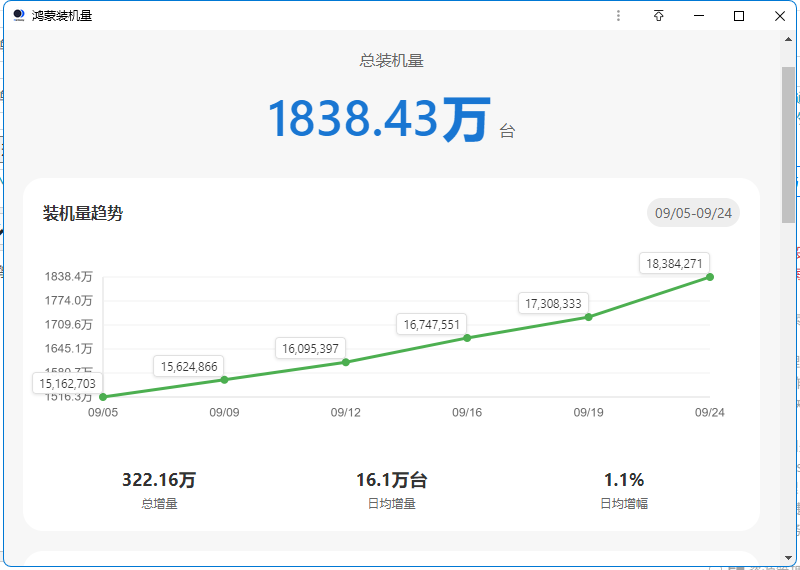Click the 09/09 x-axis date label
The image size is (800, 570).
224,412
